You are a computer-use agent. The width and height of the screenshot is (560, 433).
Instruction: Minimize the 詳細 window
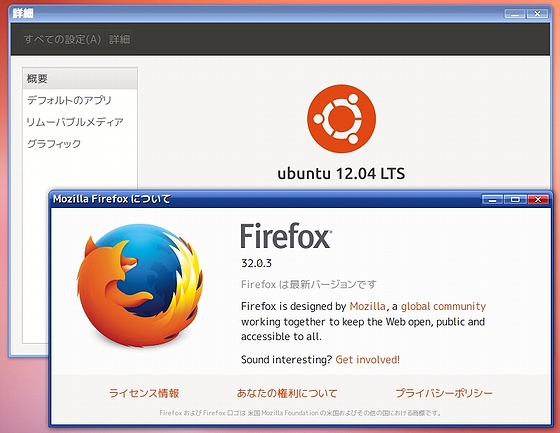click(x=515, y=14)
